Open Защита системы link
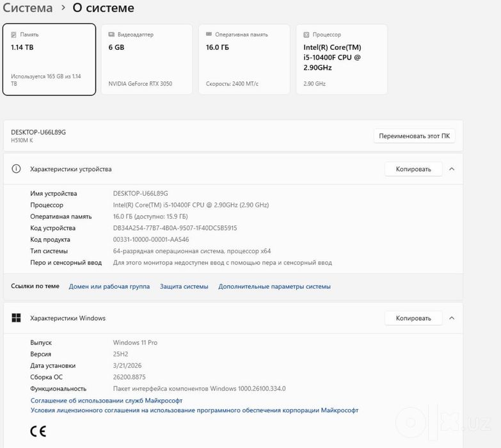501x448 pixels. pos(184,286)
